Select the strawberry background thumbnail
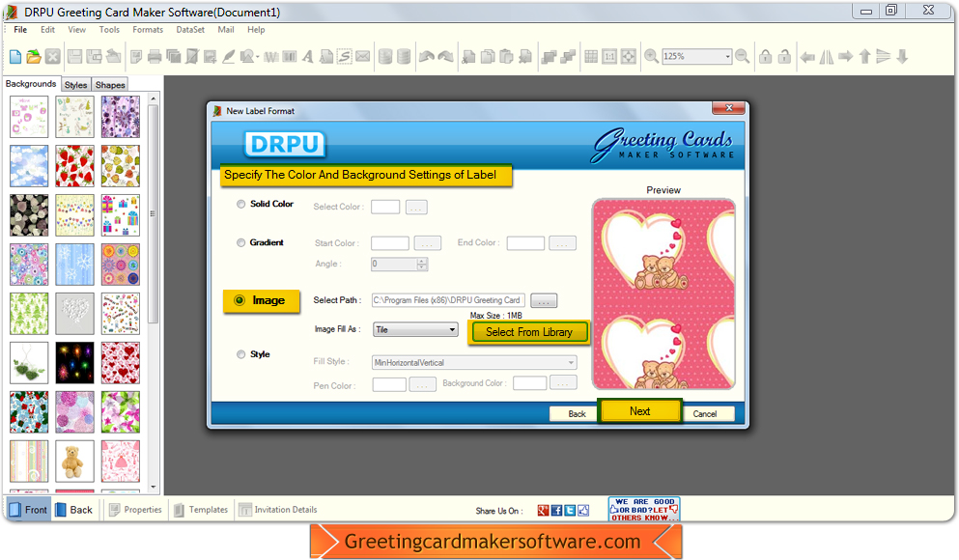The width and height of the screenshot is (959, 560). pyautogui.click(x=74, y=166)
